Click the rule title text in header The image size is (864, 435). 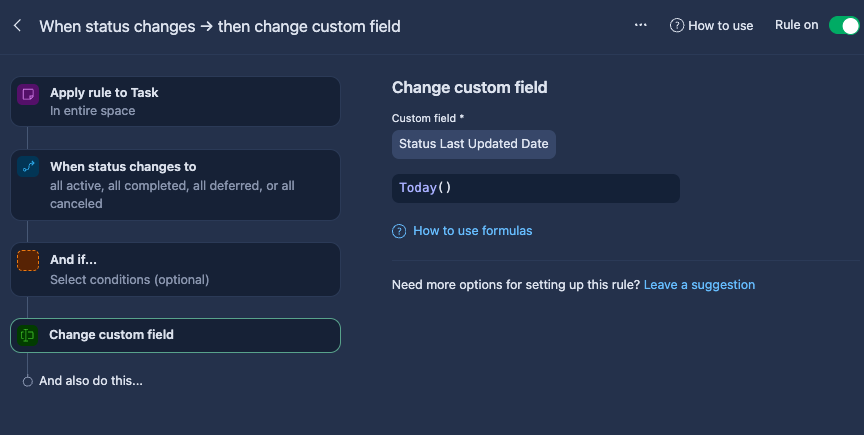[220, 26]
